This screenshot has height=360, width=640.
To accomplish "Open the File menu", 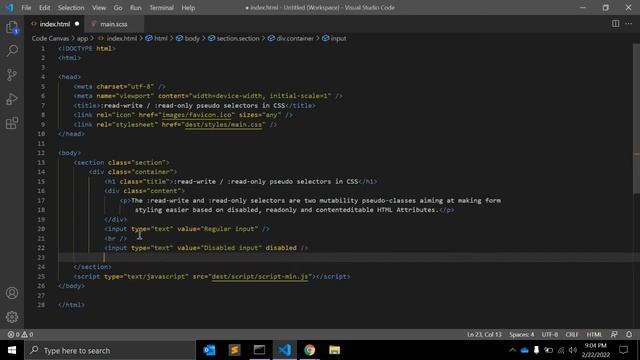I will pos(26,8).
